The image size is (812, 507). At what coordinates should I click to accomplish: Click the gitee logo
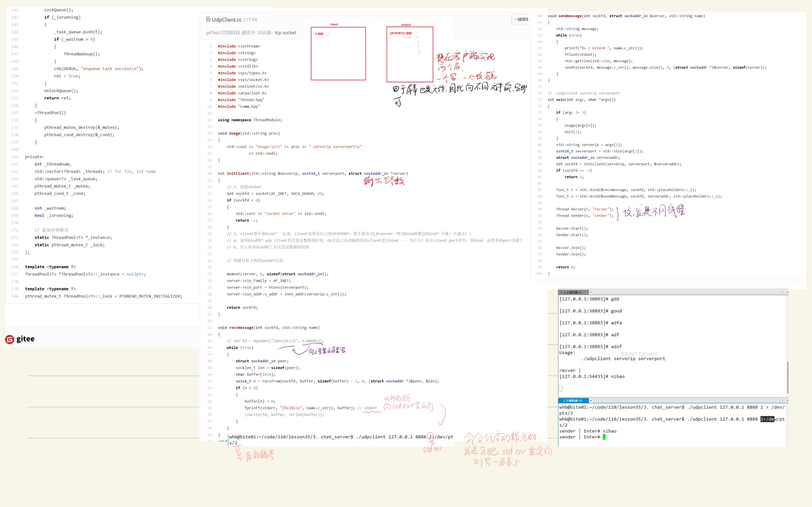(20, 339)
